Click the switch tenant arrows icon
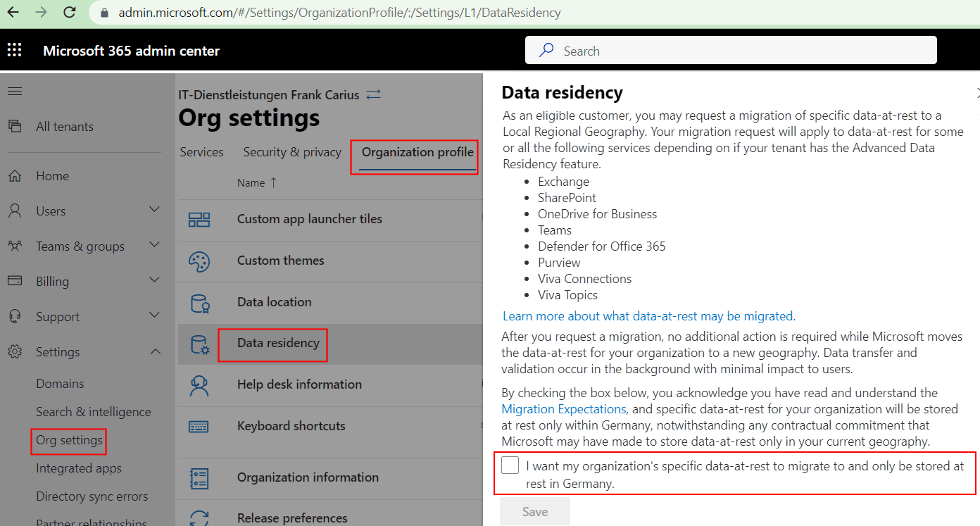The height and width of the screenshot is (526, 980). click(x=374, y=94)
